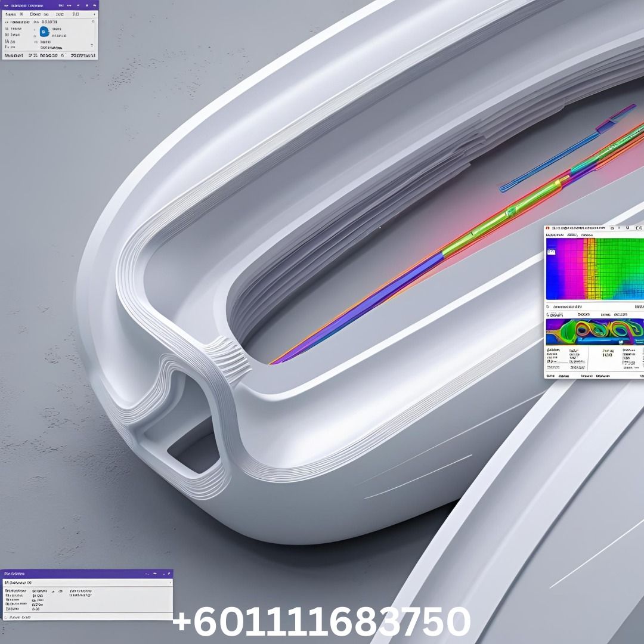Viewport: 644px width, 644px height.
Task: Click the red application icon on the analysis window
Action: pyautogui.click(x=547, y=227)
